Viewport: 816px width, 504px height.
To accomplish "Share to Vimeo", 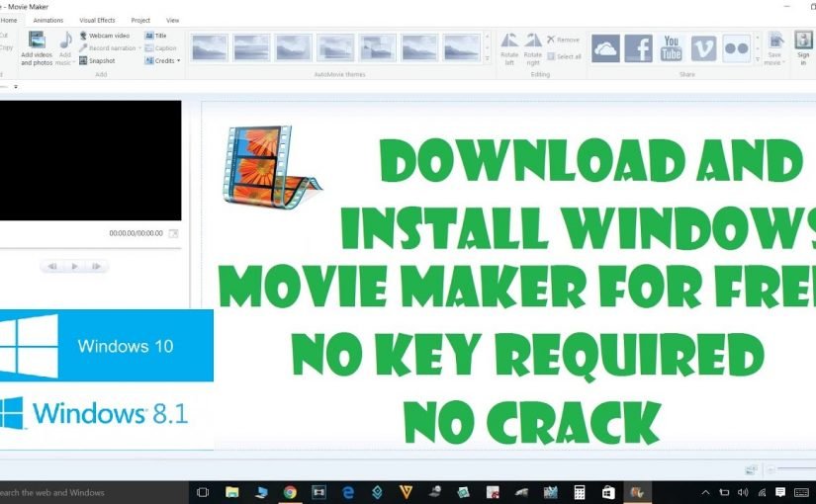I will (703, 48).
